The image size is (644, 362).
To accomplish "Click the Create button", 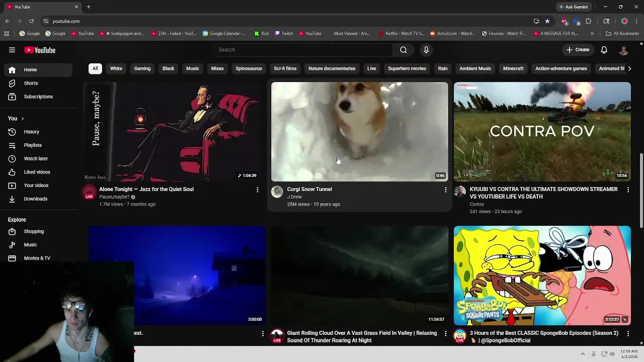I will (x=578, y=50).
